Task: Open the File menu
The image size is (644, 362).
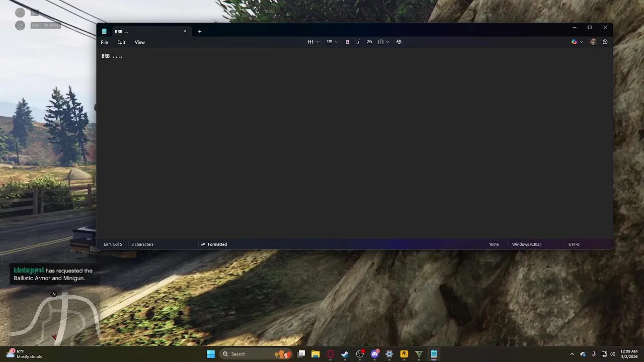Action: [x=104, y=42]
